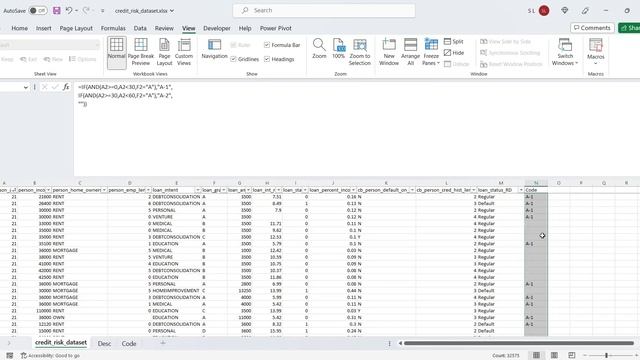The height and width of the screenshot is (360, 640).
Task: Select the Normal workbook view icon
Action: [116, 52]
